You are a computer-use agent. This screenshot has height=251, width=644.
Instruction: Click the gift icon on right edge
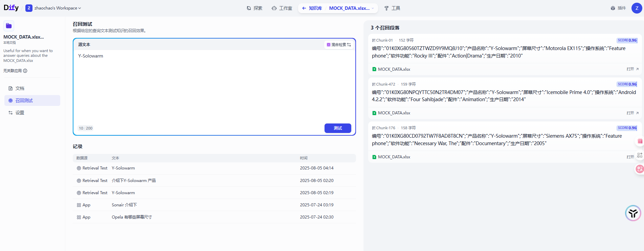(x=640, y=141)
